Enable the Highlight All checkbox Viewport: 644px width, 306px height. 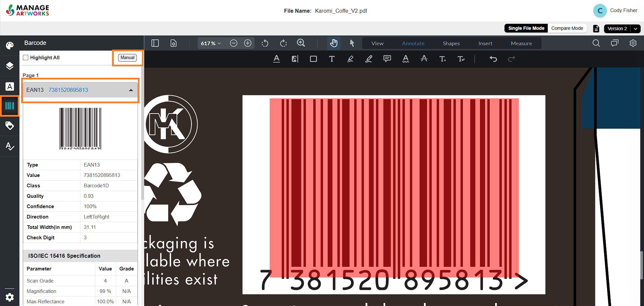coord(25,58)
